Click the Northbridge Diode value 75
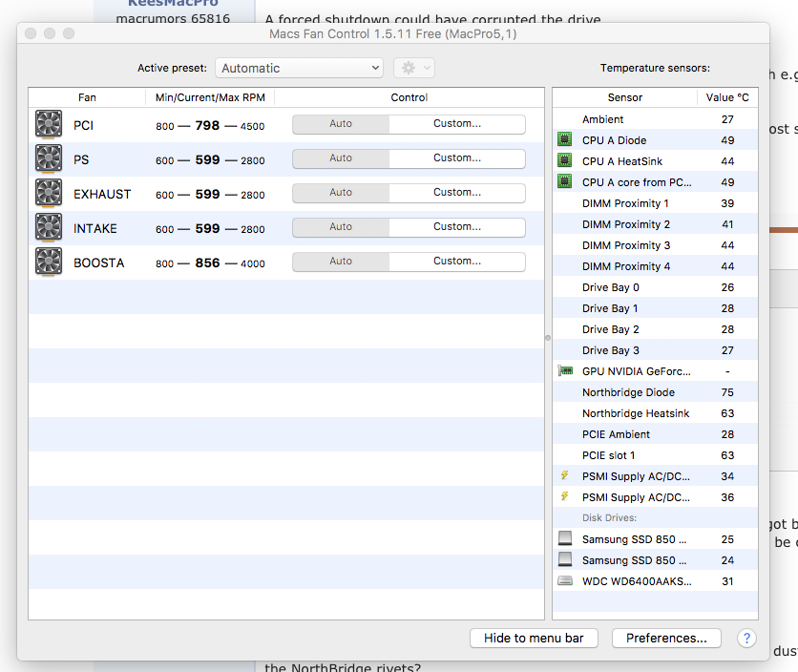The height and width of the screenshot is (672, 798). click(x=727, y=392)
